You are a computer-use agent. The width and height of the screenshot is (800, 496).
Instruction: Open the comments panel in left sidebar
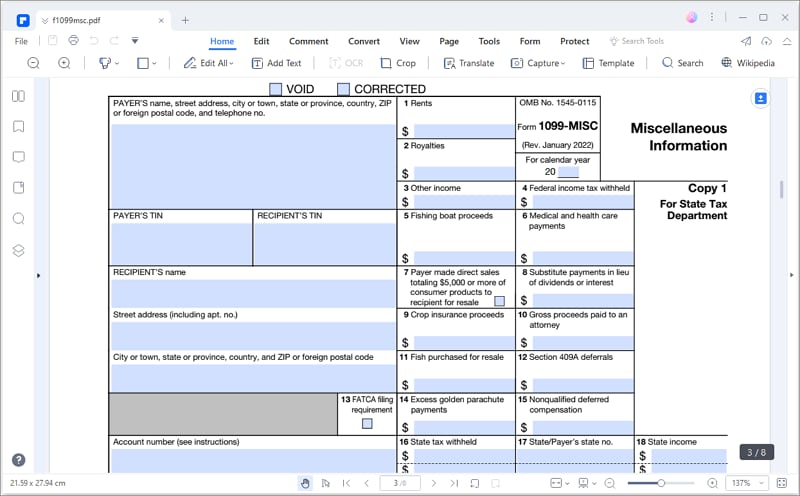(x=18, y=157)
